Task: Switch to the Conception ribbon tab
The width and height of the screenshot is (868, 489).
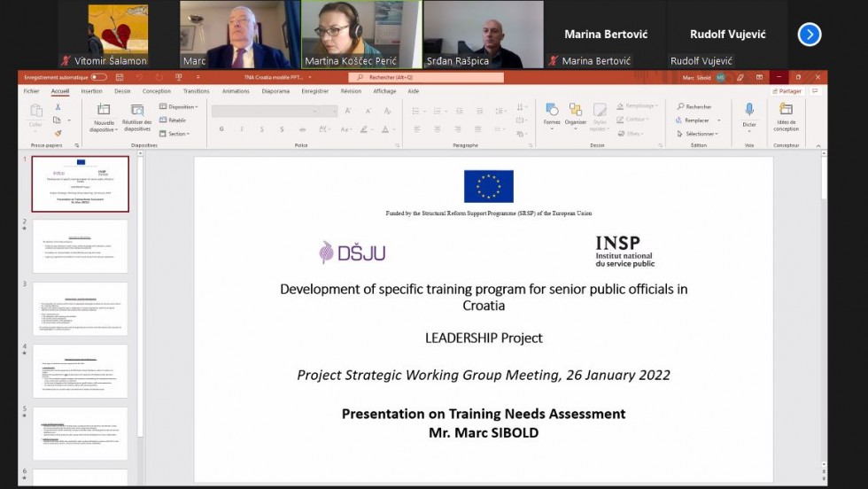Action: click(157, 91)
